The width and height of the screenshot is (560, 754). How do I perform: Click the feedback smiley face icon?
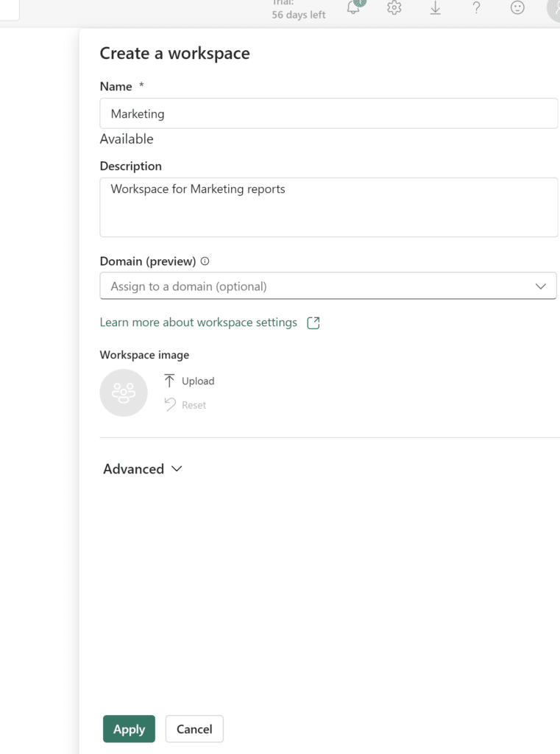click(x=517, y=8)
